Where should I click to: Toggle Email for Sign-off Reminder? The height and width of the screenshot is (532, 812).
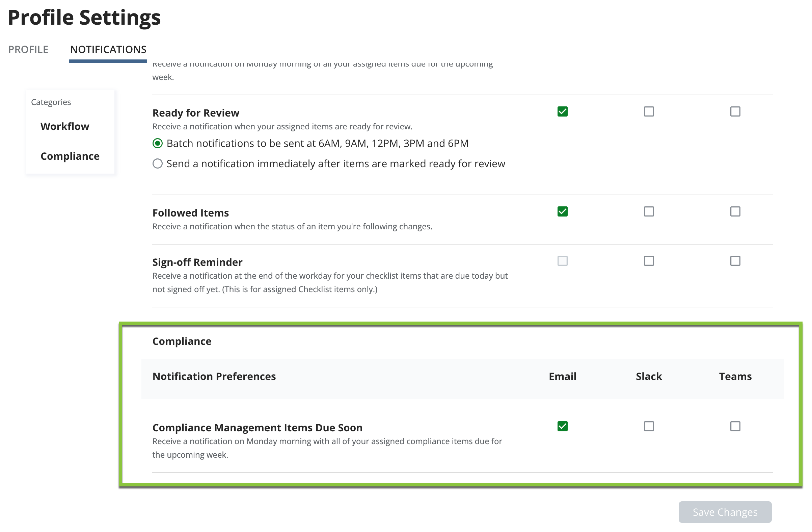[562, 261]
